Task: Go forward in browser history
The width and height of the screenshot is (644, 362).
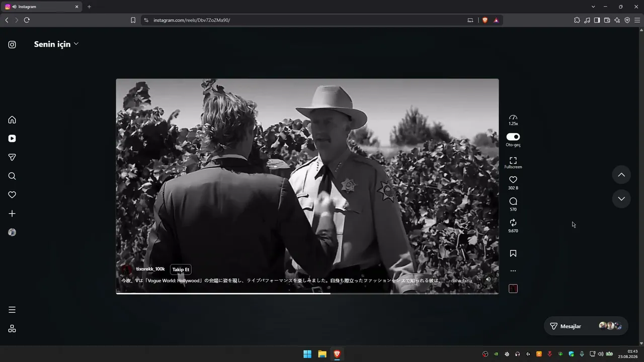Action: click(17, 20)
